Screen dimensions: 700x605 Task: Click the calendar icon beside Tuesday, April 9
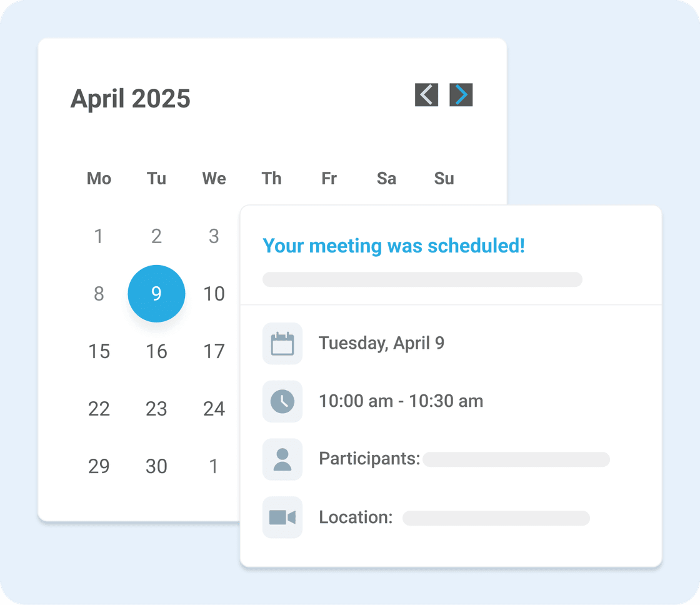tap(282, 343)
